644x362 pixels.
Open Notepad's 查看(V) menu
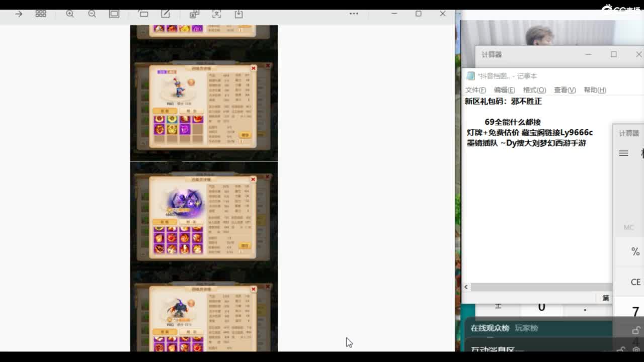point(565,90)
